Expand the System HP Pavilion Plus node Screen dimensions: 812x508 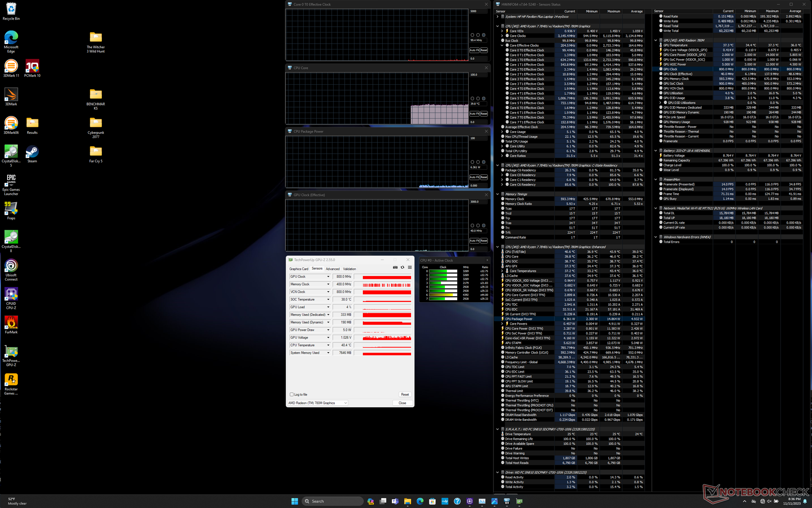pos(497,17)
